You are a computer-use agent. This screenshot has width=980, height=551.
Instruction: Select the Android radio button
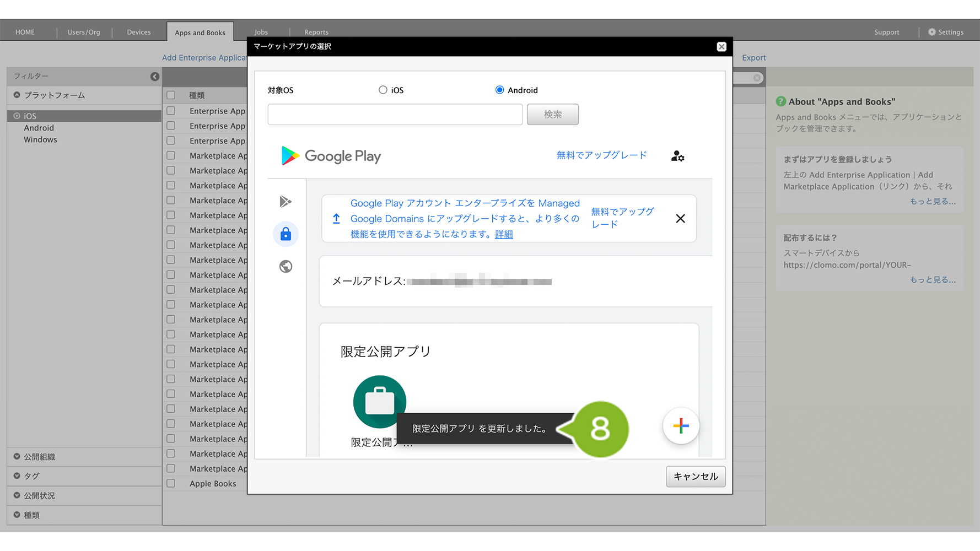click(499, 90)
